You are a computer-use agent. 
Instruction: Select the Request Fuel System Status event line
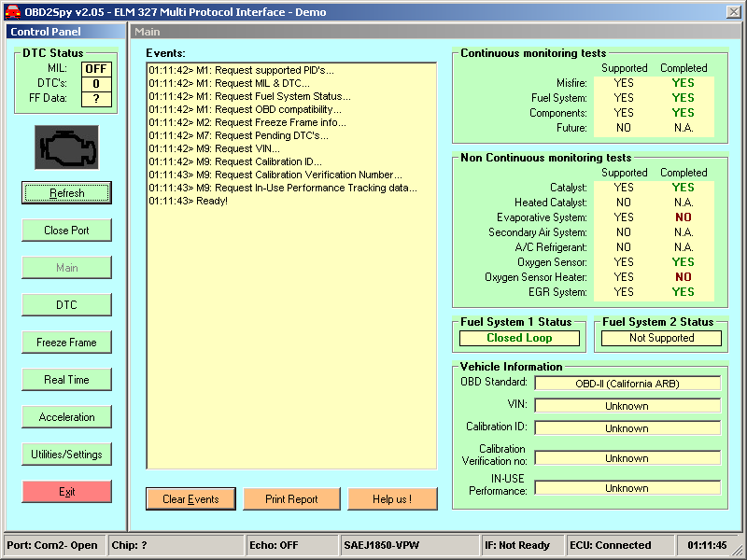249,96
